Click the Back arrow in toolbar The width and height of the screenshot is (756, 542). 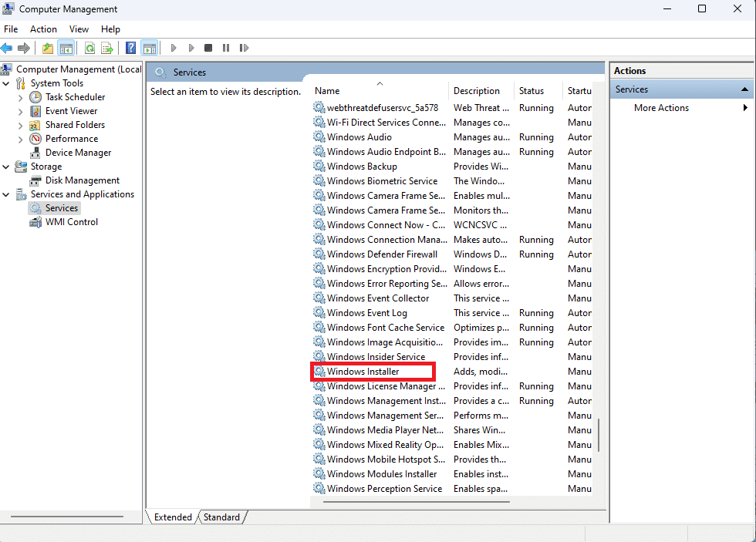(x=6, y=48)
